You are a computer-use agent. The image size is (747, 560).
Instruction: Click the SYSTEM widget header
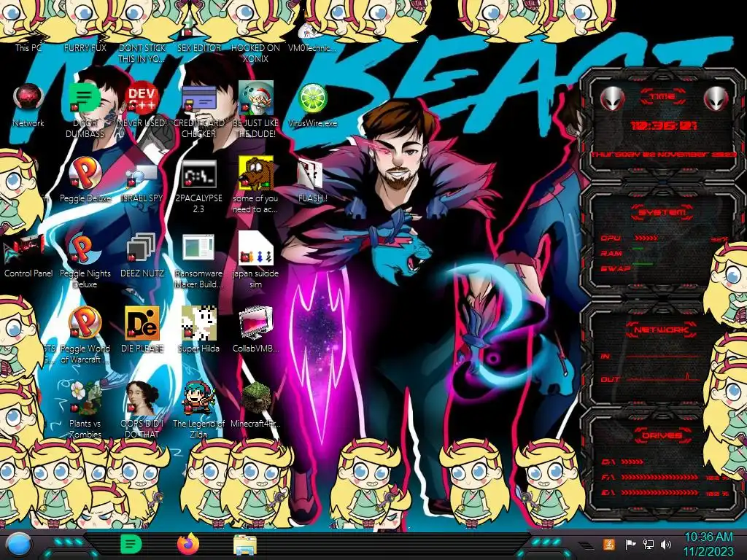pyautogui.click(x=662, y=212)
